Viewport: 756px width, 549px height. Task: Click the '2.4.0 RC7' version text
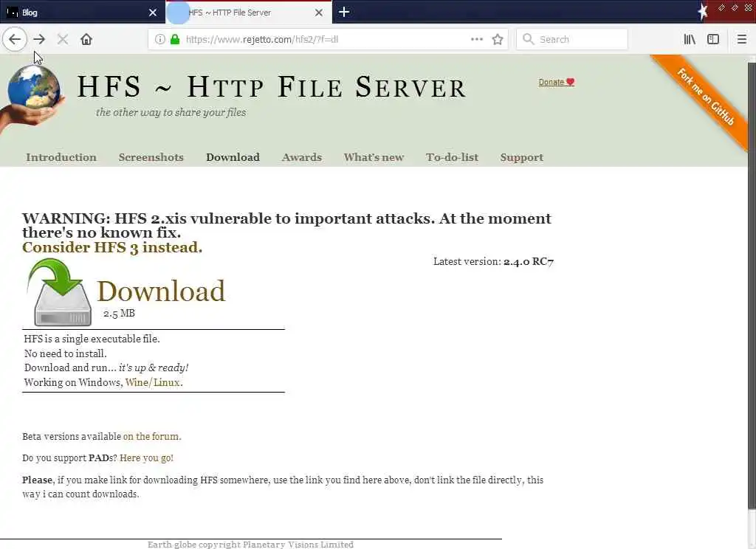529,262
